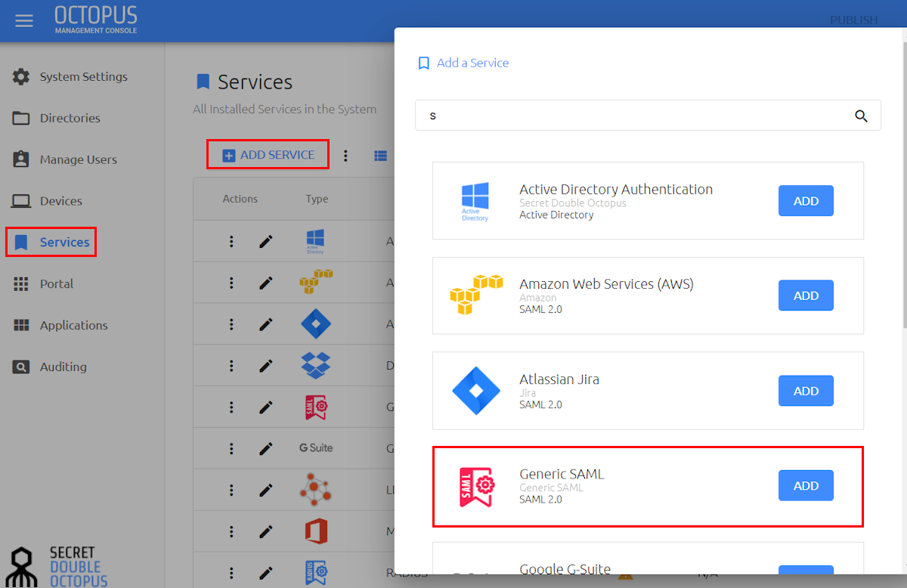Open actions menu for LDAP network row

[231, 491]
